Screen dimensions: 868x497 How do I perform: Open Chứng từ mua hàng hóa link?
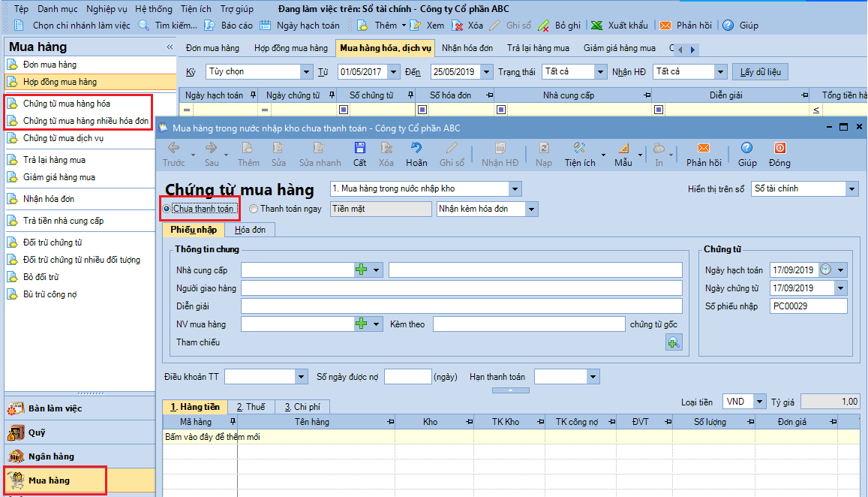[x=67, y=104]
